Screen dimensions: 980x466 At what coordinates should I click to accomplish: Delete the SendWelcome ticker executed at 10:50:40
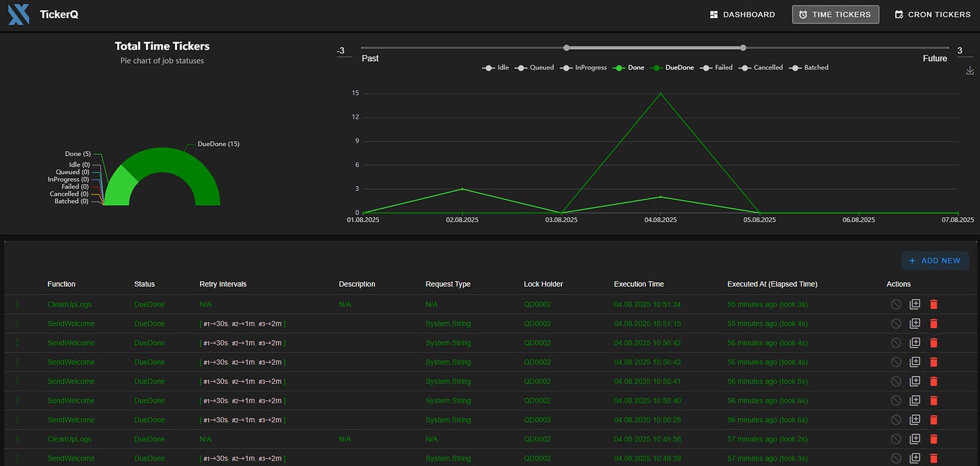click(934, 401)
